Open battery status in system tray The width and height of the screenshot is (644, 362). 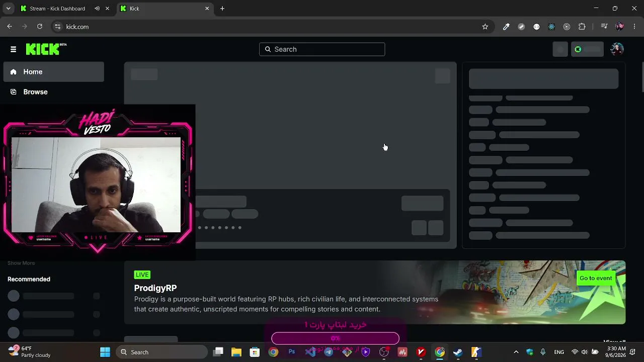coord(595,352)
